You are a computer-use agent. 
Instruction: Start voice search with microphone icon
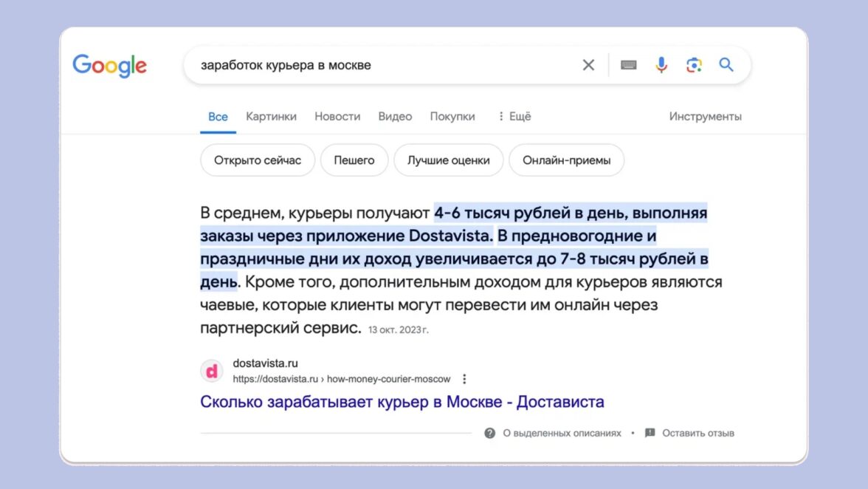click(661, 65)
